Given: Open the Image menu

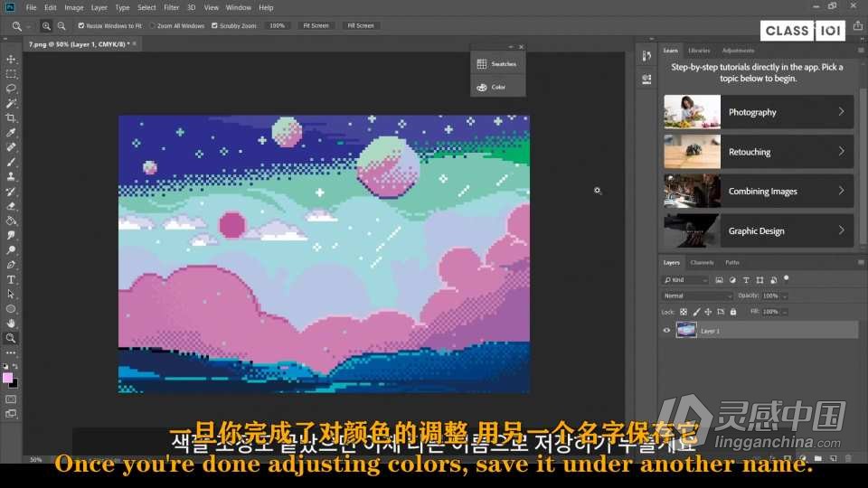Looking at the screenshot, I should point(73,8).
